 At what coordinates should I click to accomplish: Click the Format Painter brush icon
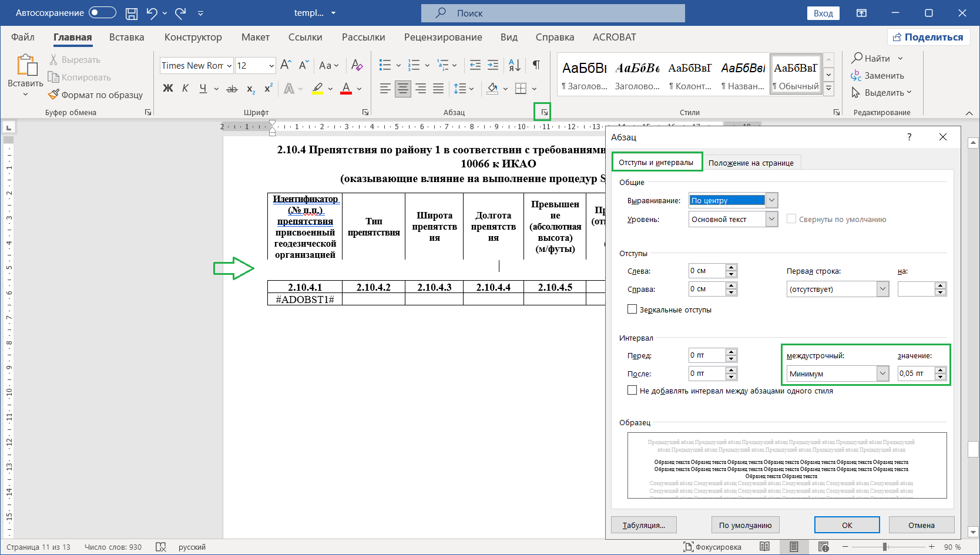pyautogui.click(x=53, y=95)
